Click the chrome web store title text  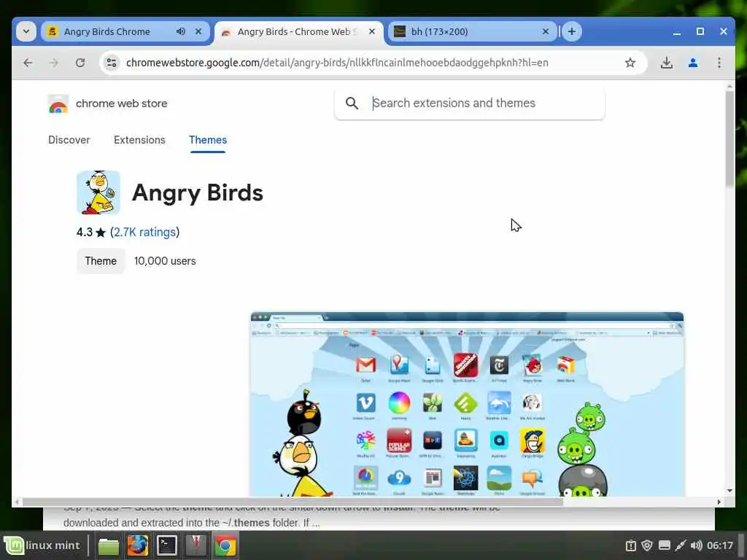click(x=122, y=104)
